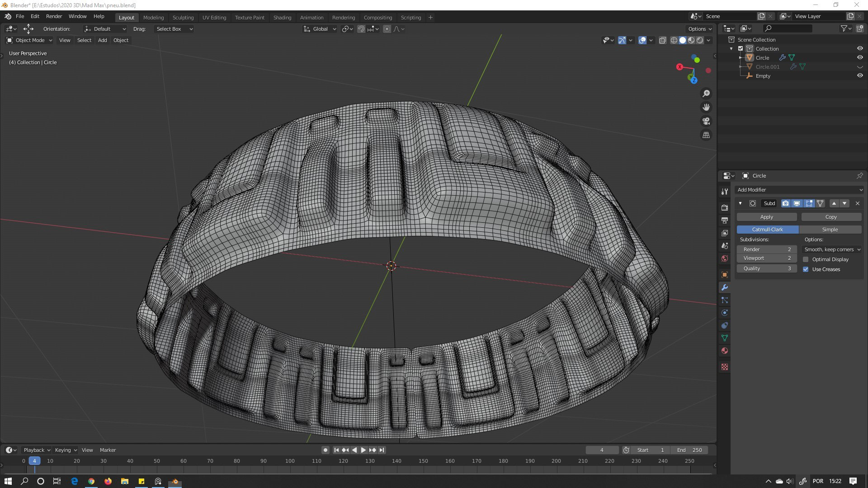This screenshot has width=868, height=488.
Task: Open the Render menu
Action: pyautogui.click(x=54, y=16)
